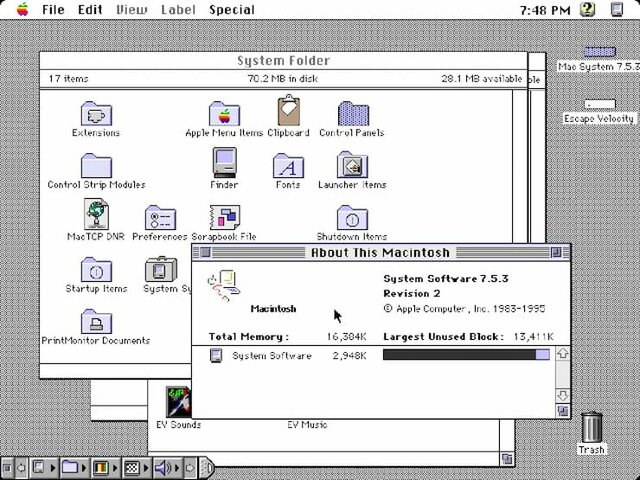Open the Control Panels folder
The image size is (640, 480).
point(353,113)
